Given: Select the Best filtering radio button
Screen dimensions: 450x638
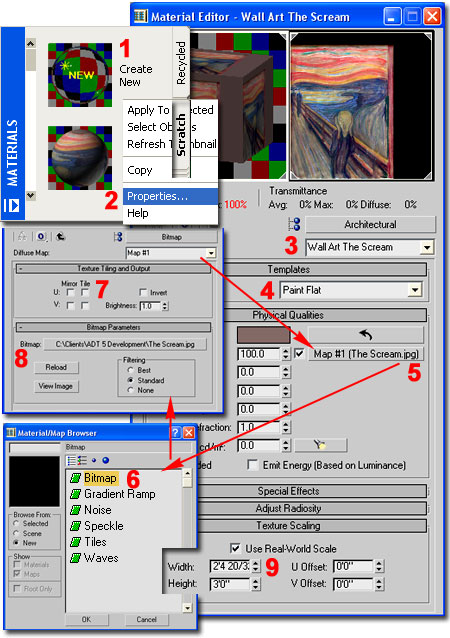Looking at the screenshot, I should click(131, 370).
